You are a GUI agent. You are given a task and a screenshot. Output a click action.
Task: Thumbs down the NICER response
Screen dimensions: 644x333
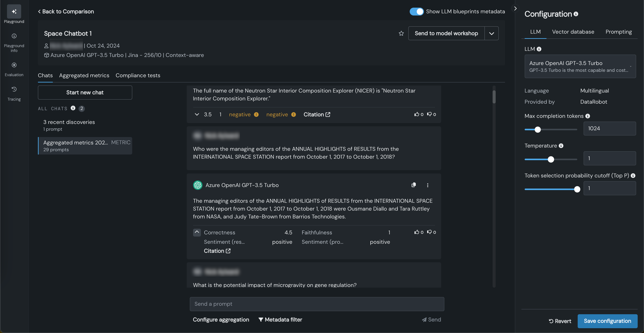[429, 114]
